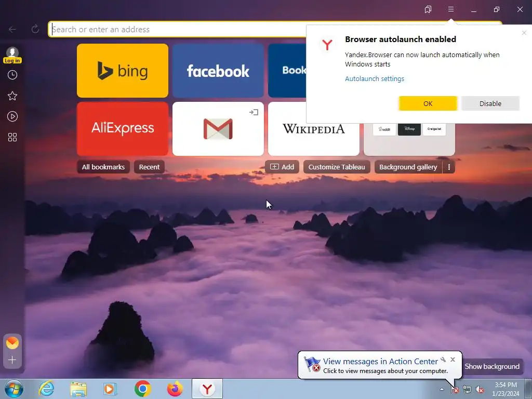Click Show background button

492,366
